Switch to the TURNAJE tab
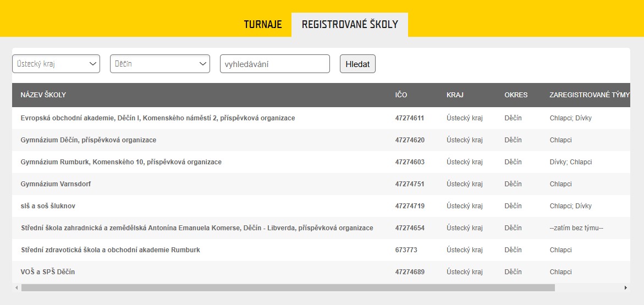Viewport: 644px width, 305px height. pos(263,24)
